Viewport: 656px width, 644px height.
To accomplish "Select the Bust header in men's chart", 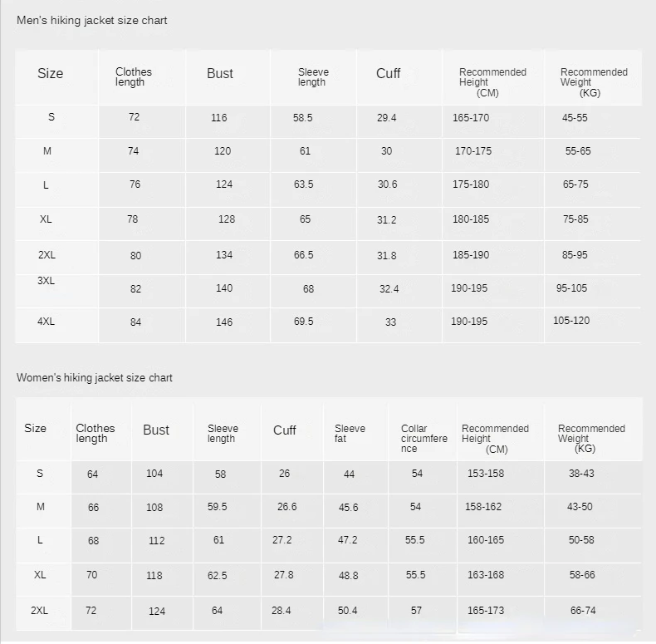I will pos(220,74).
